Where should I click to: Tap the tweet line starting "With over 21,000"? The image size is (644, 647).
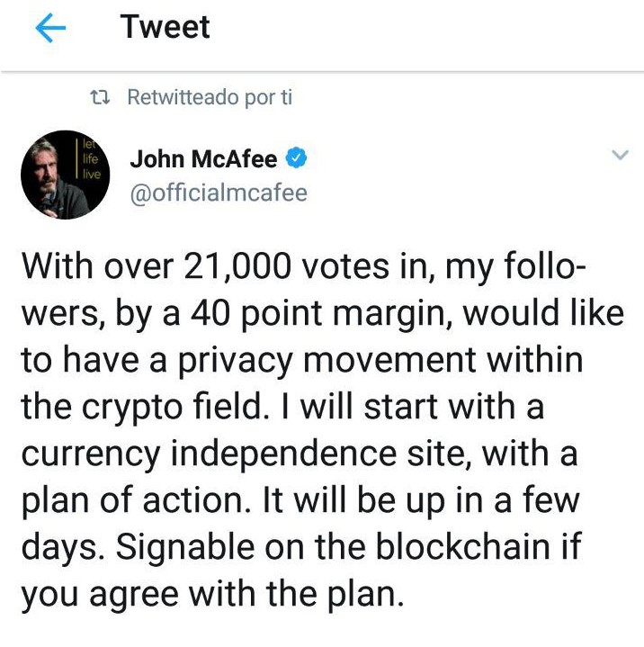303,267
